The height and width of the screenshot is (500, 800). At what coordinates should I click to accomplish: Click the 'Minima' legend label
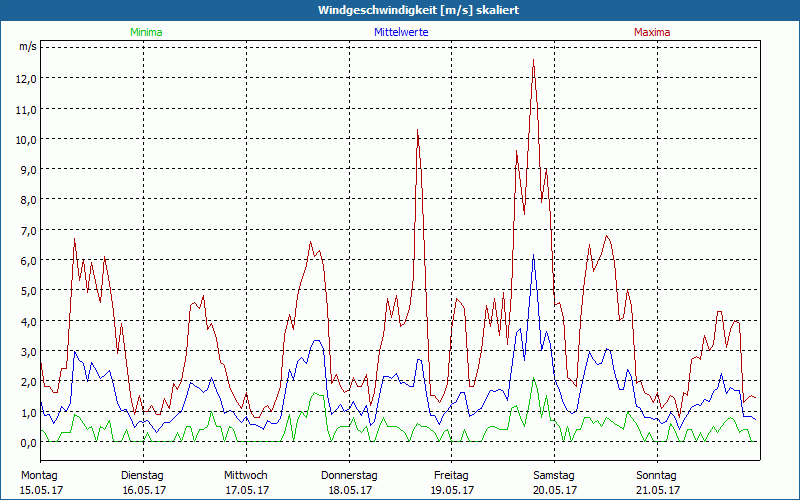tap(146, 32)
